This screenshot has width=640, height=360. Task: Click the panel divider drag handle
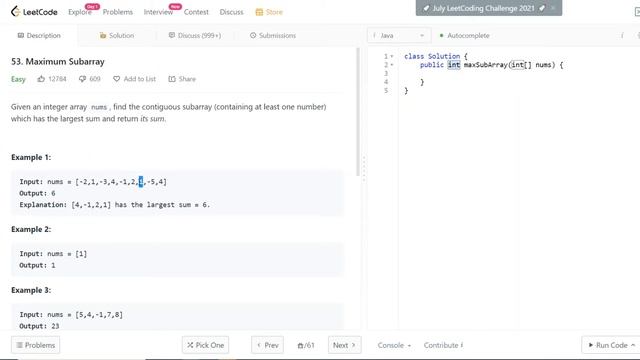[364, 168]
